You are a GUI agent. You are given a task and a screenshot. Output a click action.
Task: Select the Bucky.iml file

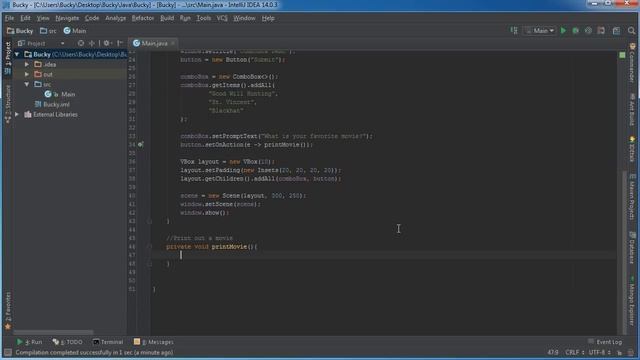pos(53,104)
